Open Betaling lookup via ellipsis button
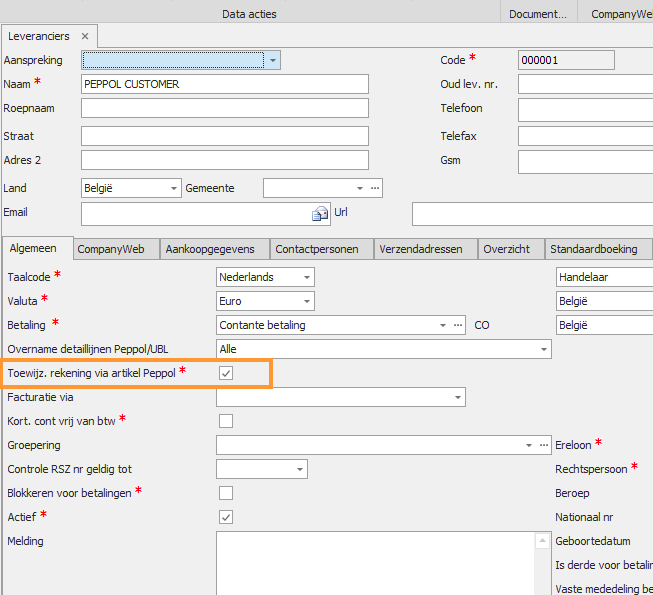The width and height of the screenshot is (653, 595). [459, 325]
